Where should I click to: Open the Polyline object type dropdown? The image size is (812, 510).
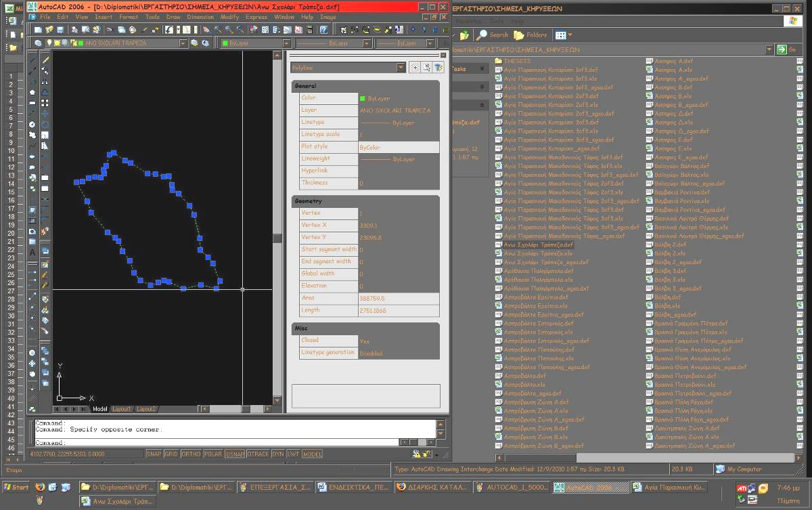point(401,68)
